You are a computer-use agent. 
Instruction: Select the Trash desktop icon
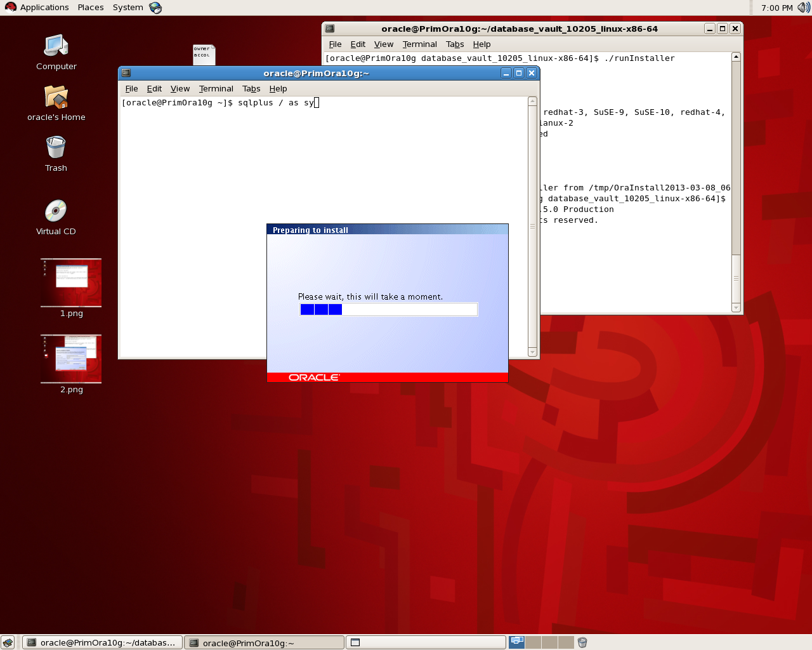click(56, 149)
